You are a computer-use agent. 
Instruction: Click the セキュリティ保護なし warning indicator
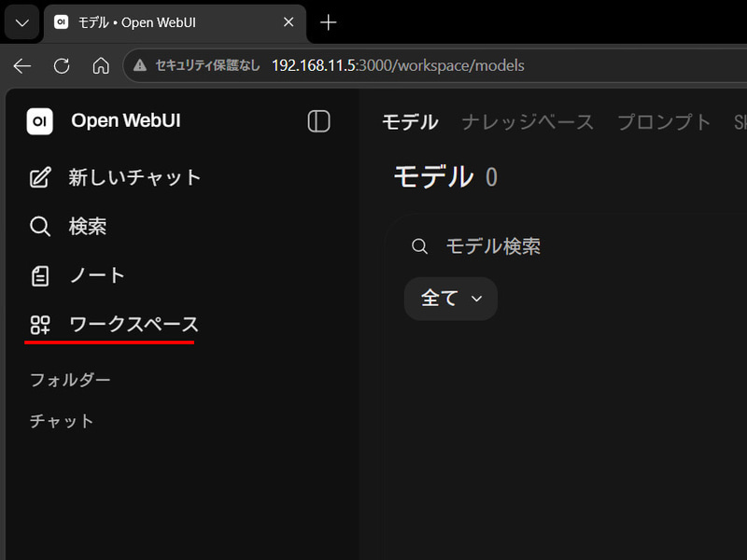tap(196, 65)
